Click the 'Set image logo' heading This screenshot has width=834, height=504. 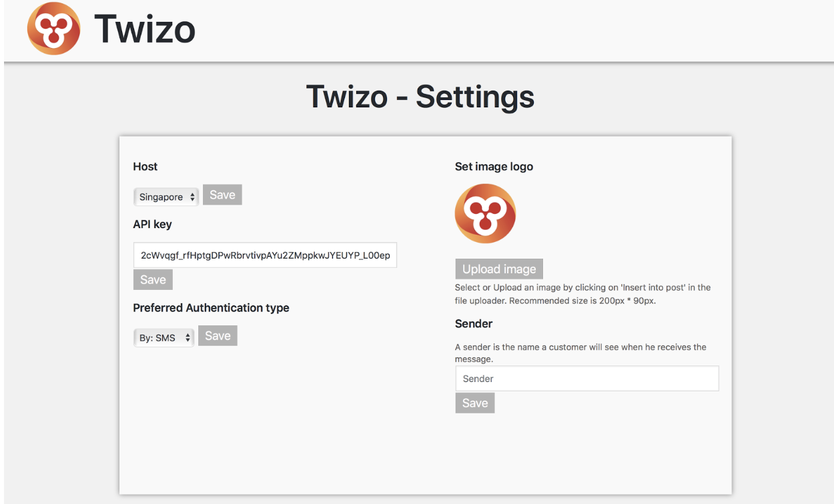(x=494, y=167)
